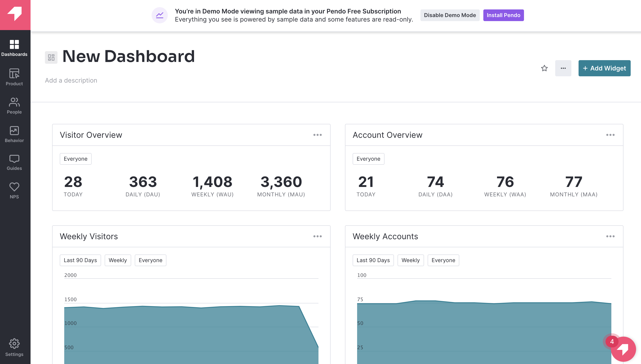The width and height of the screenshot is (641, 364).
Task: Click the star icon to favorite dashboard
Action: pyautogui.click(x=545, y=68)
